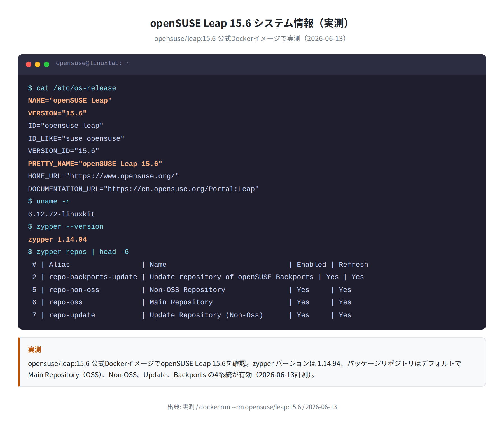The image size is (504, 422).
Task: Click the line VERSION_ID="15.6"
Action: pyautogui.click(x=64, y=151)
